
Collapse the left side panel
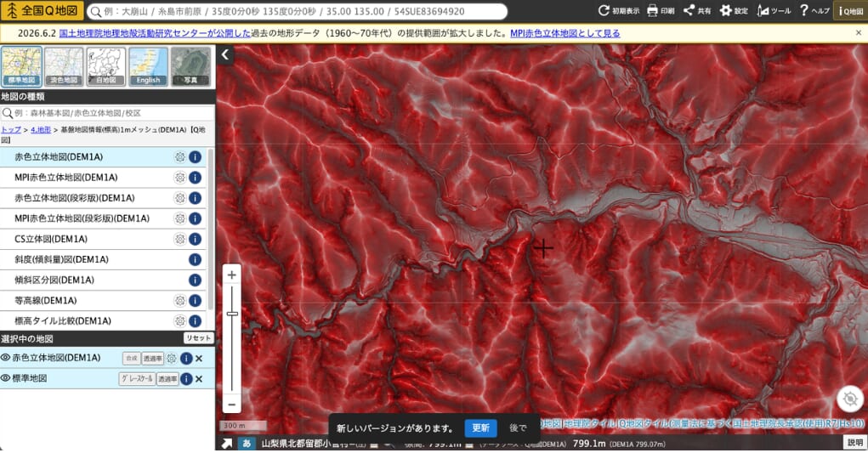(x=225, y=54)
